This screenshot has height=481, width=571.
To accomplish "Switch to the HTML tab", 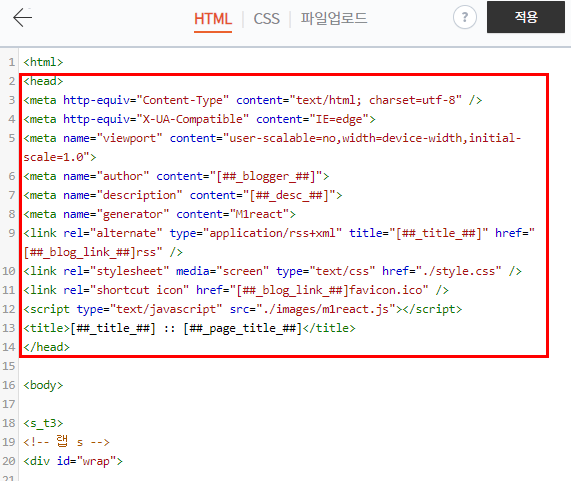I will click(213, 19).
